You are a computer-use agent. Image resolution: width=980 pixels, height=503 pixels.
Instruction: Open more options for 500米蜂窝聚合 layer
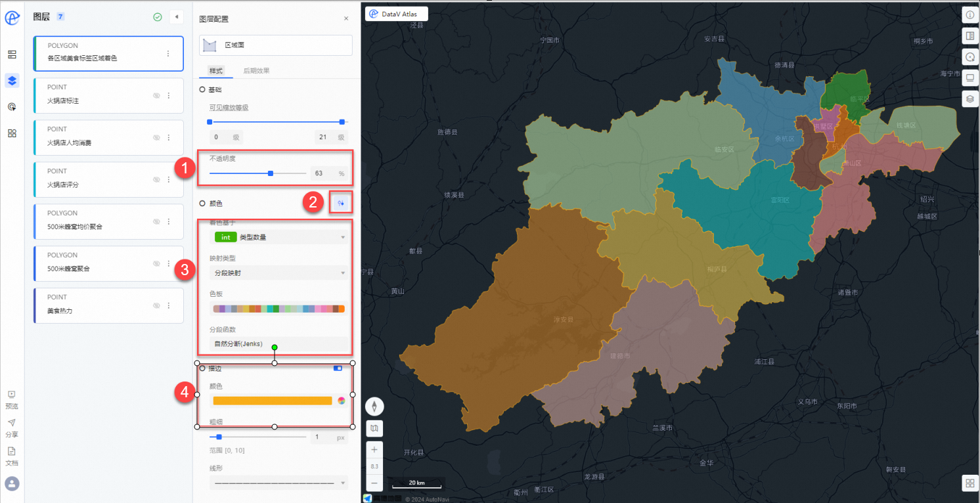pos(168,263)
